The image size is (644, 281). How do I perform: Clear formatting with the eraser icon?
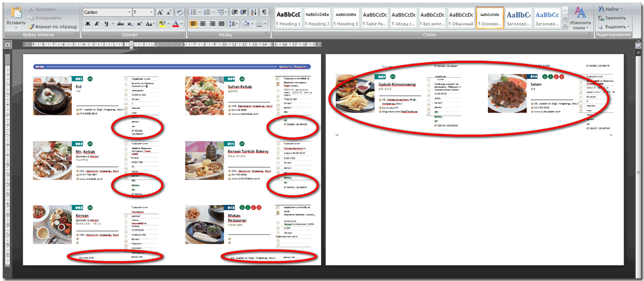pyautogui.click(x=179, y=12)
